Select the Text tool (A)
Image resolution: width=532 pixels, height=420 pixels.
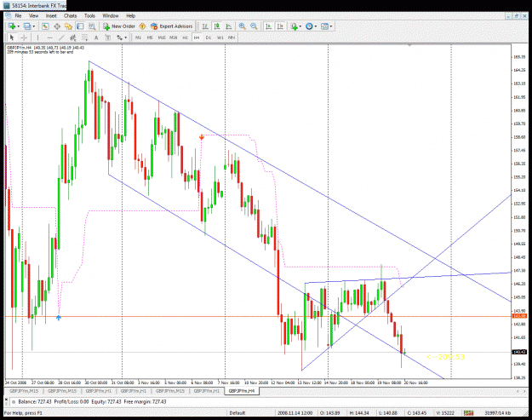(96, 37)
